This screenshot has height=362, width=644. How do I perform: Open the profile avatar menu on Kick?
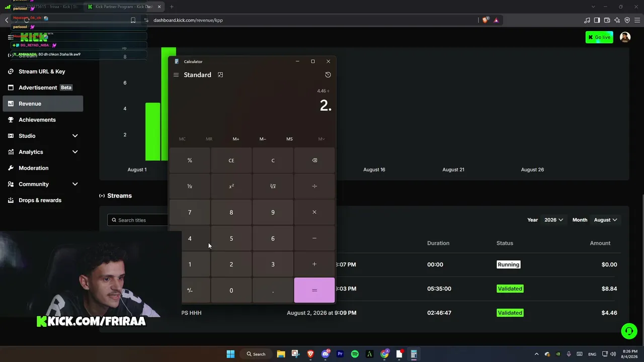[625, 37]
